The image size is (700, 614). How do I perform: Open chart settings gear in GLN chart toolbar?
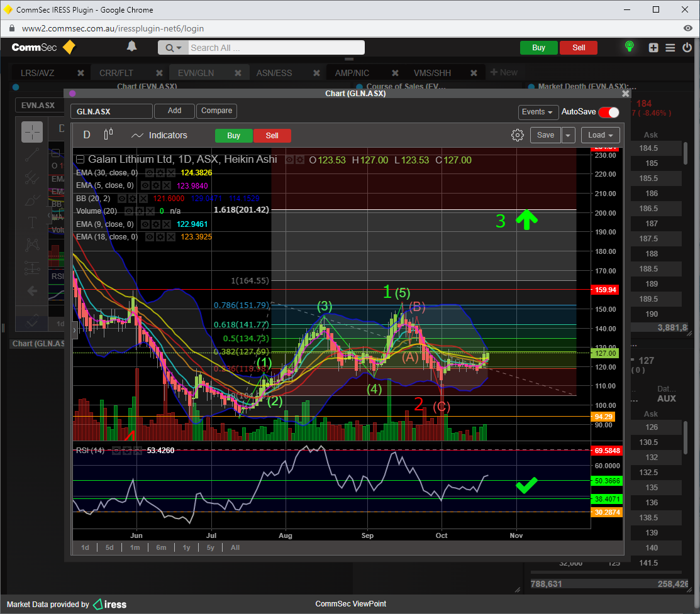click(518, 135)
